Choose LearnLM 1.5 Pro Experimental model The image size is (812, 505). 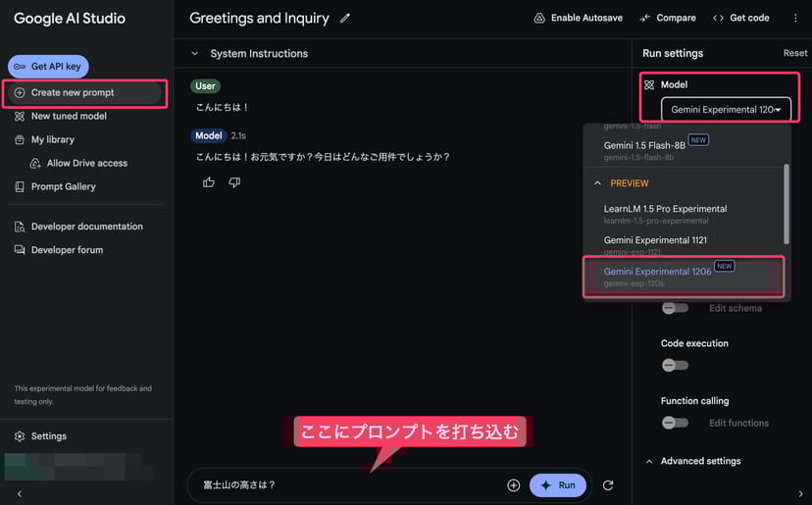tap(665, 214)
